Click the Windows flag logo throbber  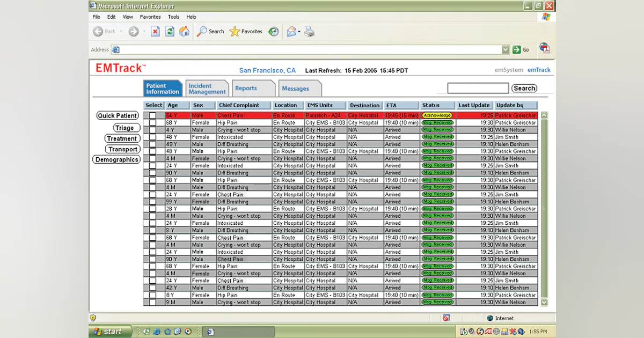click(546, 17)
